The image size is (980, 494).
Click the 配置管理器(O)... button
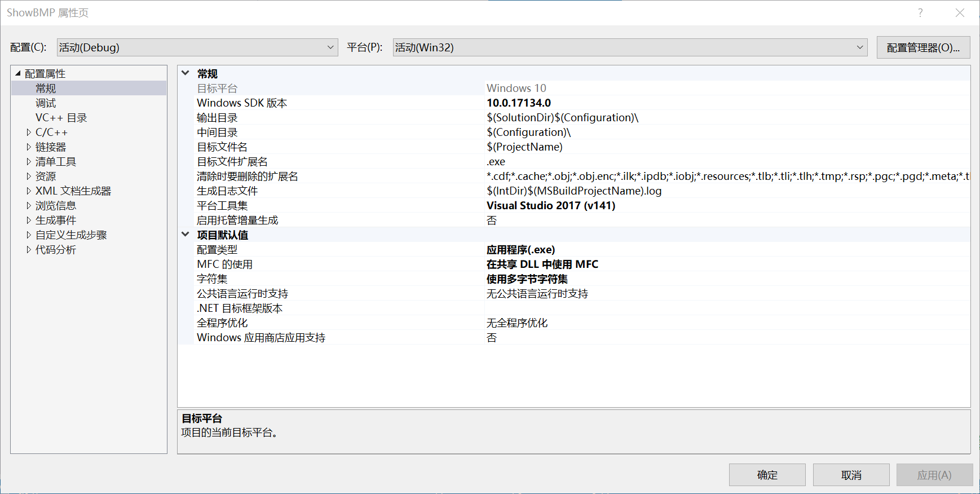tap(923, 47)
